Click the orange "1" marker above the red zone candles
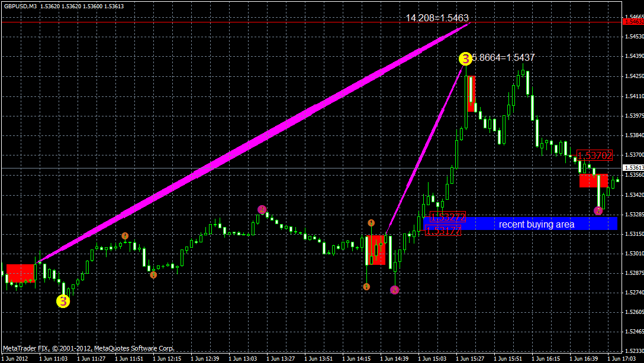Image resolution: width=644 pixels, height=363 pixels. [372, 222]
